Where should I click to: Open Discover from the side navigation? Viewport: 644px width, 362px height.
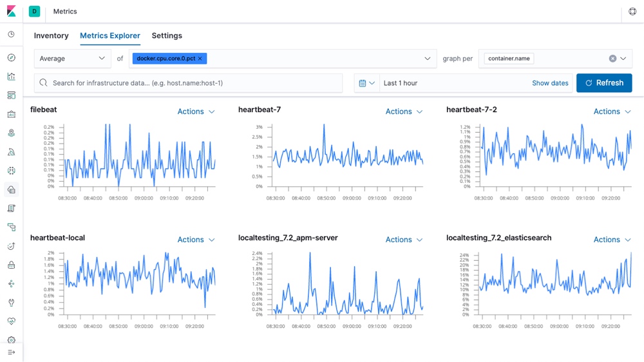(11, 58)
